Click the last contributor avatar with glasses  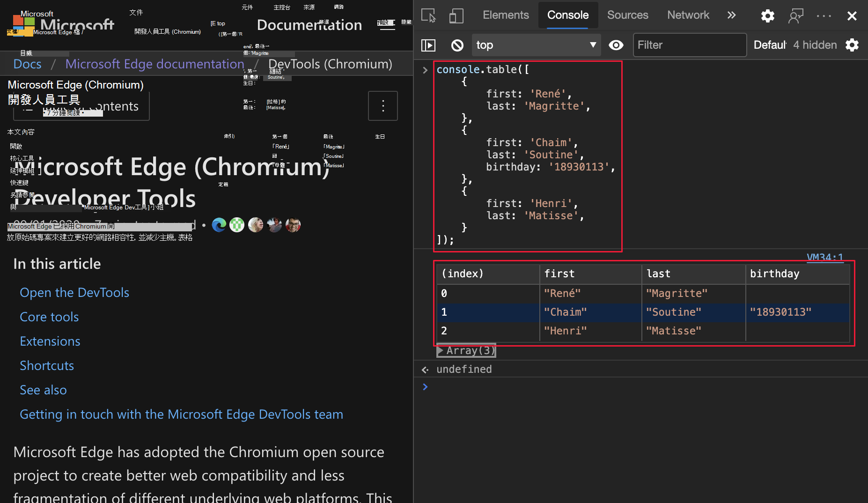coord(293,225)
